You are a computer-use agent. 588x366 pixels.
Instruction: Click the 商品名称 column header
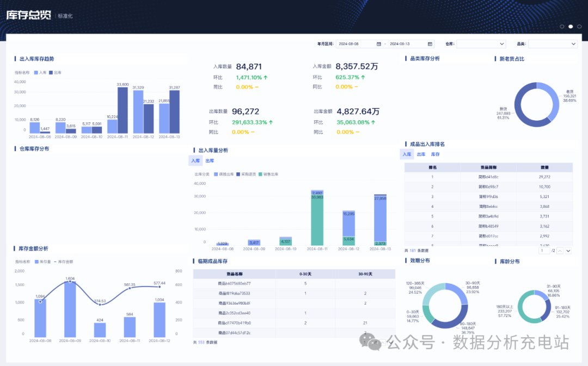point(234,274)
